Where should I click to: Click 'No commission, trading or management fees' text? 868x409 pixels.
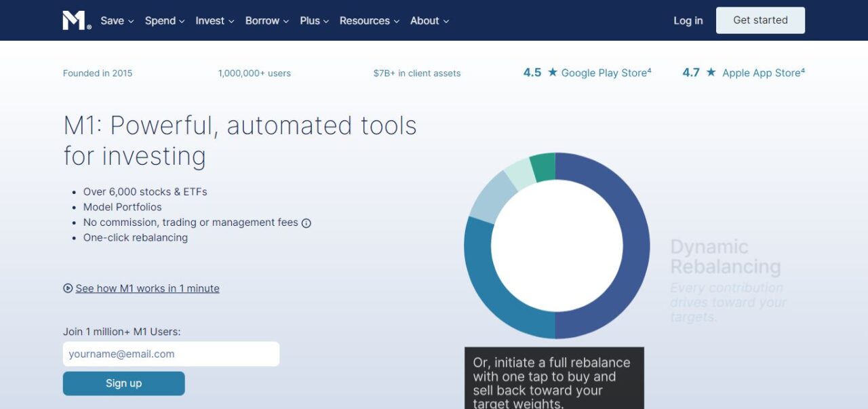(x=191, y=222)
